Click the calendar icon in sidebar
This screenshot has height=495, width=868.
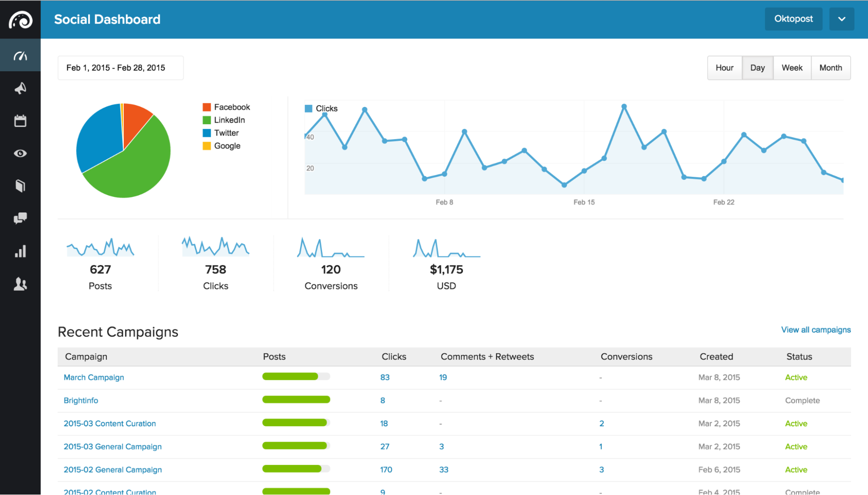coord(21,120)
